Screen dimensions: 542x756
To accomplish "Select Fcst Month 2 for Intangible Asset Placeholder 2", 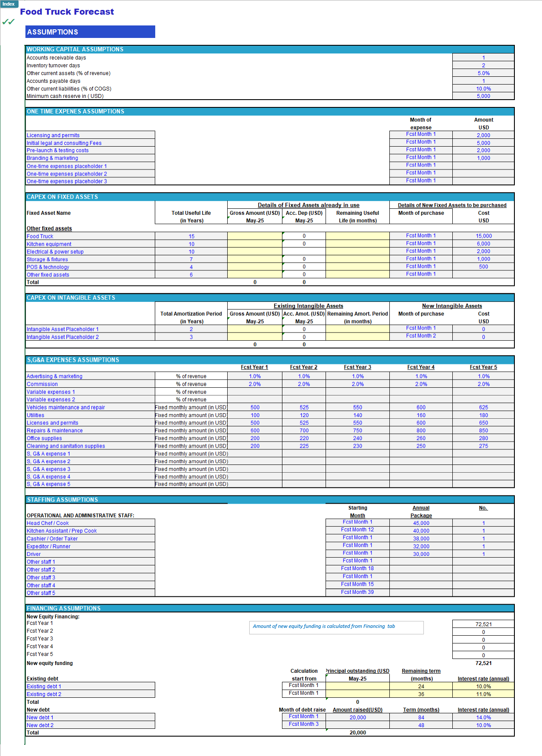I will pos(421,336).
